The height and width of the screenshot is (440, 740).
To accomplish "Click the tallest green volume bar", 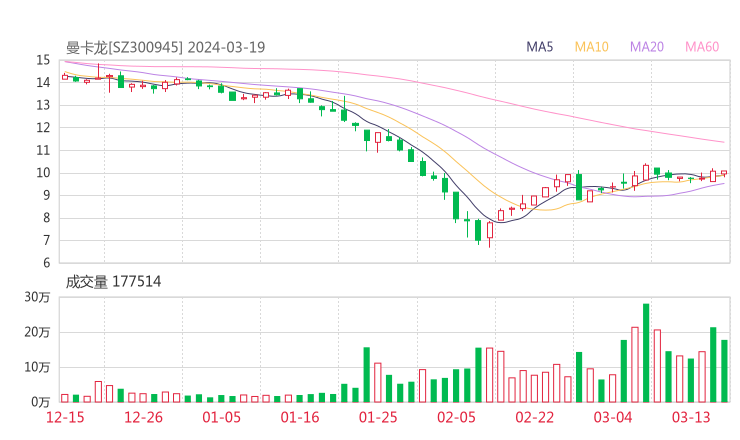I will (646, 353).
